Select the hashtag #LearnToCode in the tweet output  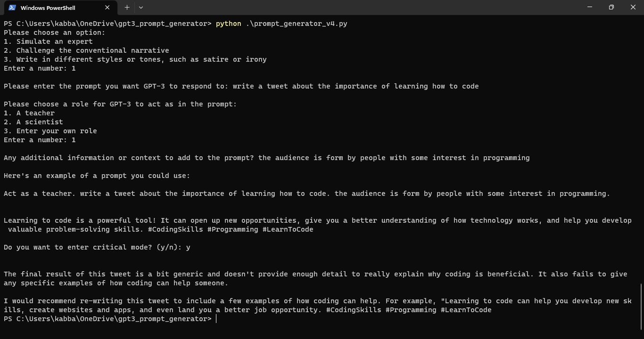point(288,229)
